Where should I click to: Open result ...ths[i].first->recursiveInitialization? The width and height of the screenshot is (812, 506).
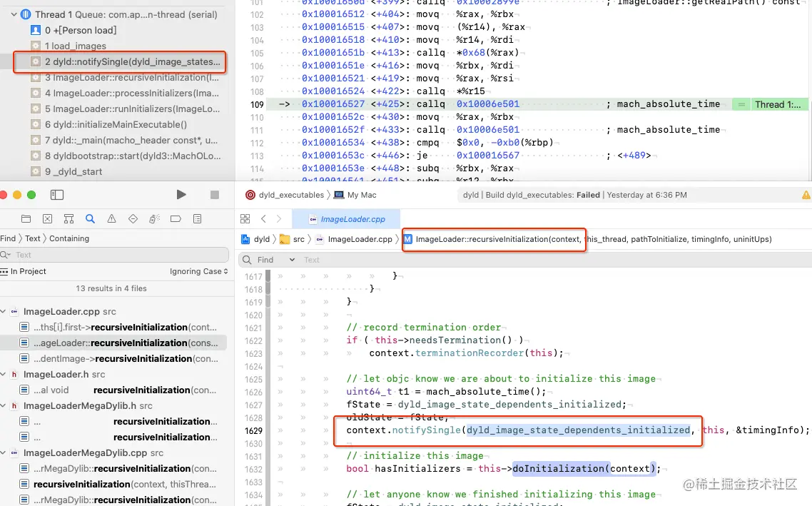coord(117,328)
